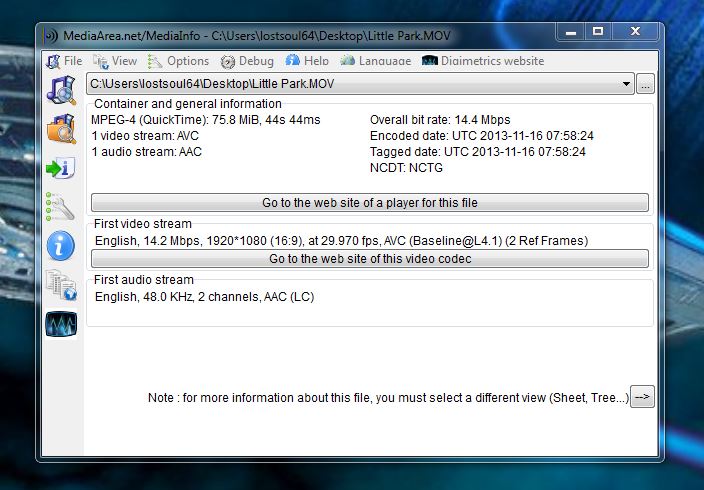Click 'Overall bit rate: 14.4 Mbps' text
This screenshot has width=704, height=490.
(x=440, y=120)
